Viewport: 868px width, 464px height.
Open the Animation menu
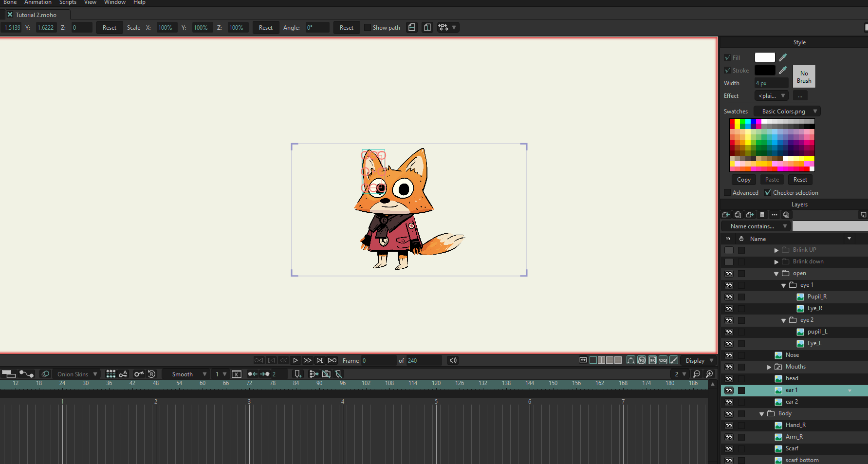click(x=38, y=2)
